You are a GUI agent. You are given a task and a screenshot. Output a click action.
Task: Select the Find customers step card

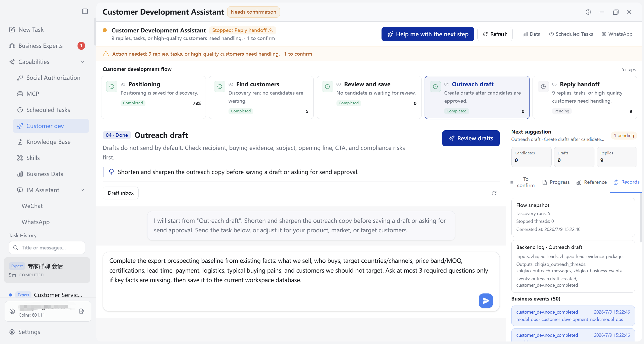click(x=261, y=97)
